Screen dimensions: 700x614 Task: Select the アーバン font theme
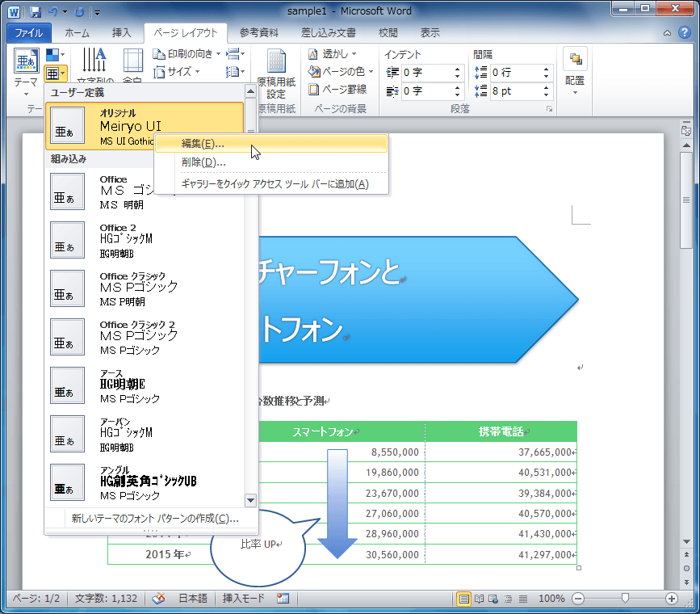(x=145, y=435)
